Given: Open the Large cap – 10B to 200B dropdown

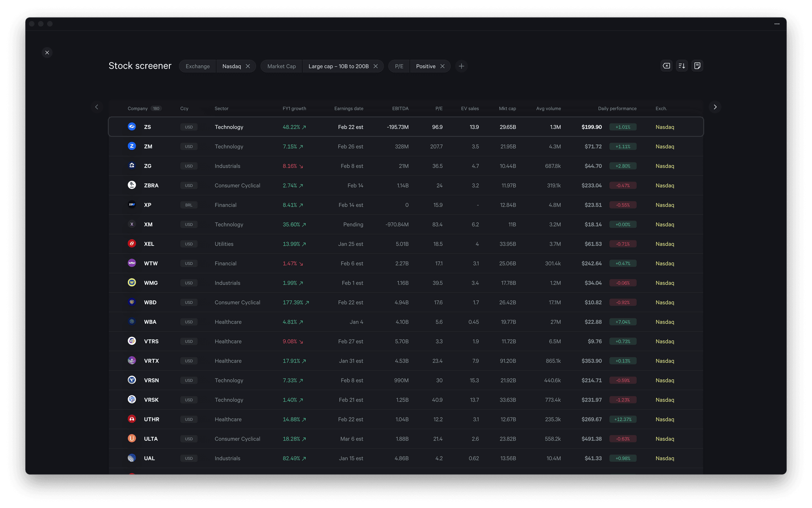Looking at the screenshot, I should 338,66.
